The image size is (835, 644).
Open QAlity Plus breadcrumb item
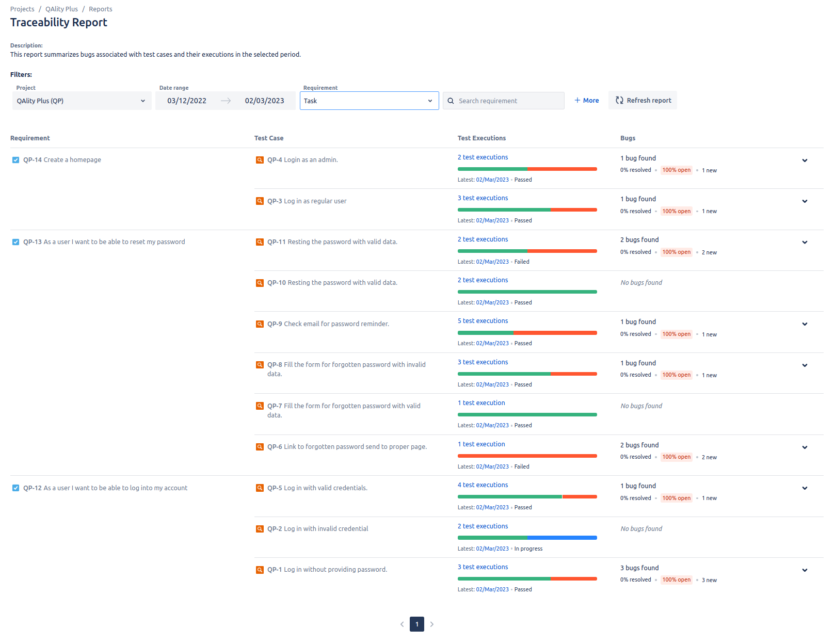click(x=61, y=9)
